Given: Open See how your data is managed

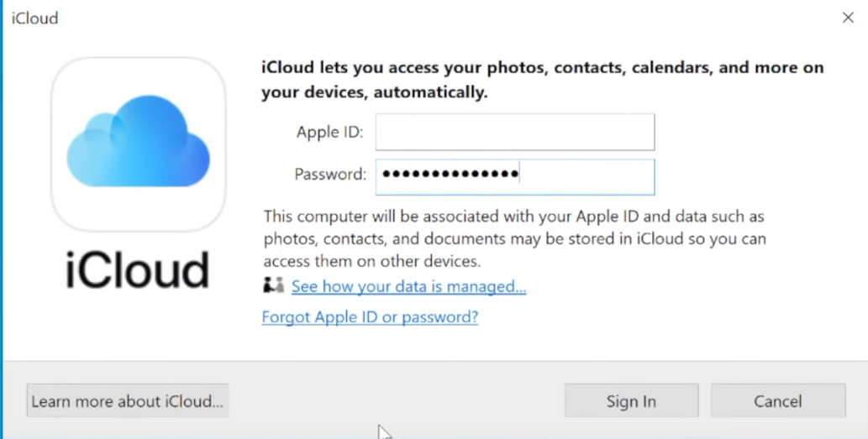Looking at the screenshot, I should pos(408,287).
